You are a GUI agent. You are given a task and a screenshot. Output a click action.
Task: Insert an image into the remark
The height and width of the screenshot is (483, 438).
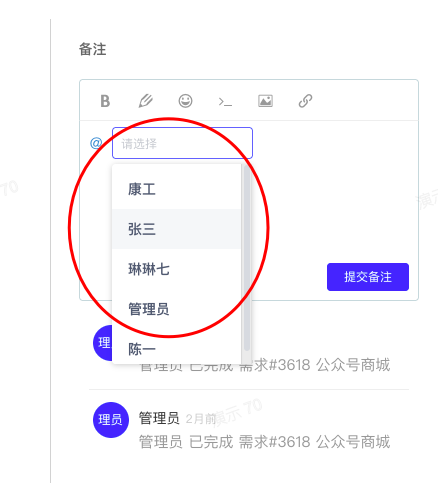click(265, 101)
